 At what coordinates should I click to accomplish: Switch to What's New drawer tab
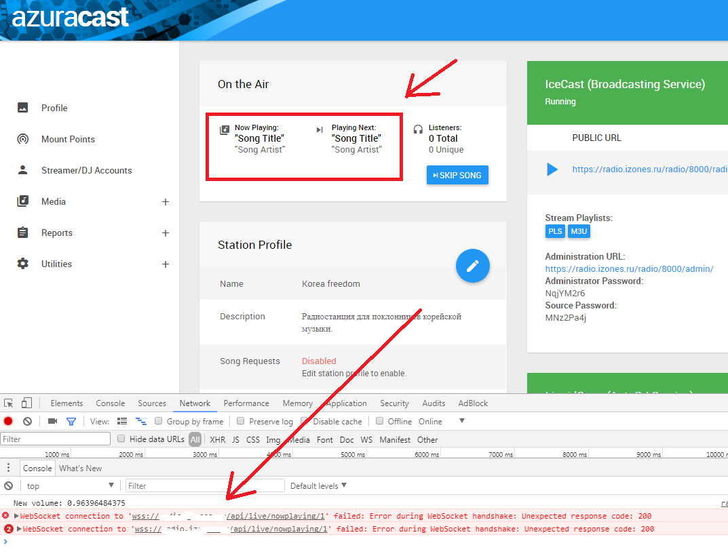point(80,468)
